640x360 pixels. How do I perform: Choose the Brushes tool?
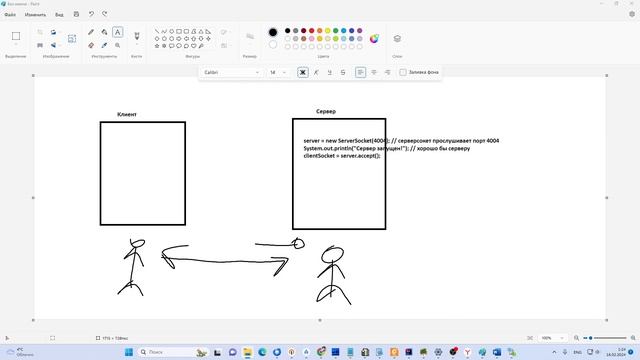point(137,35)
